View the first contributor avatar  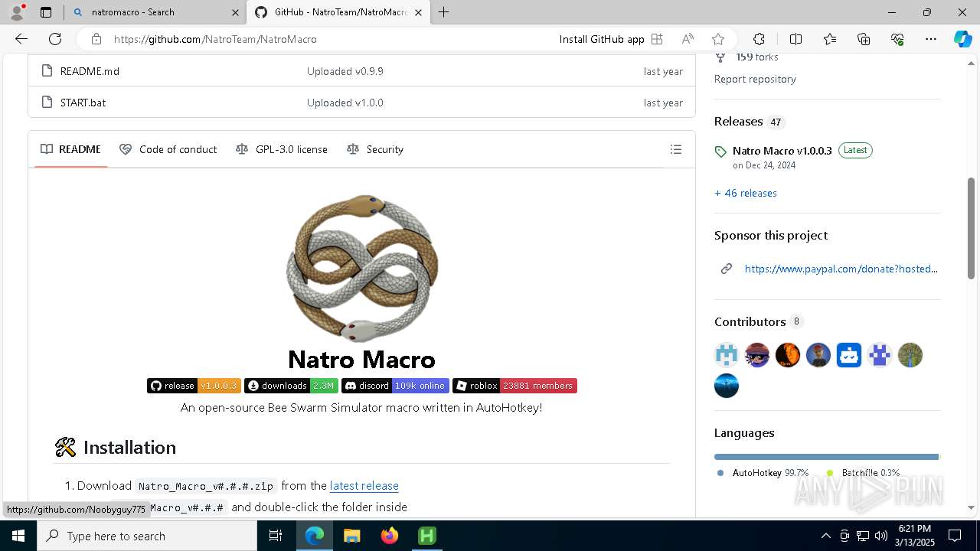point(727,355)
